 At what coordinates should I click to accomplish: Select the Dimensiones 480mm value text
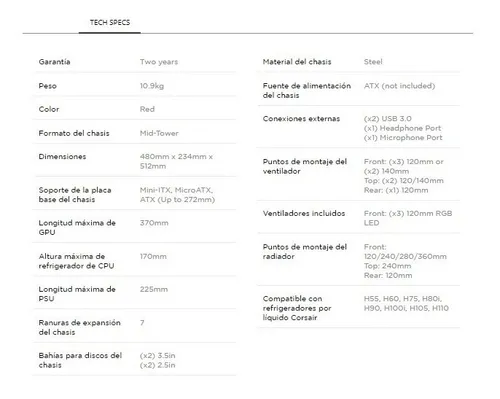[176, 161]
